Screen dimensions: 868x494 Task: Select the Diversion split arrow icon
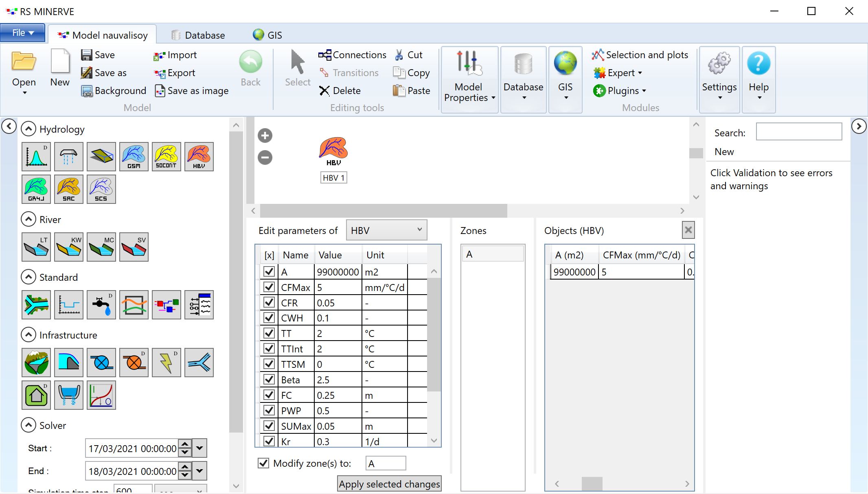[x=199, y=363]
